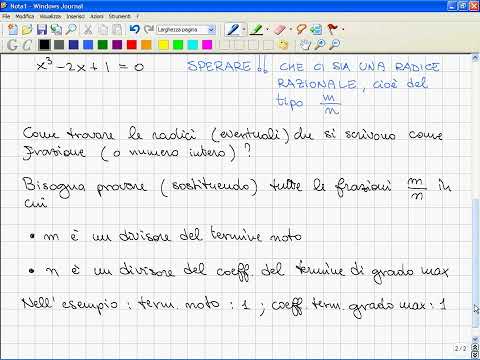This screenshot has height=360, width=480.
Task: Open the Inserisci menu
Action: [76, 16]
